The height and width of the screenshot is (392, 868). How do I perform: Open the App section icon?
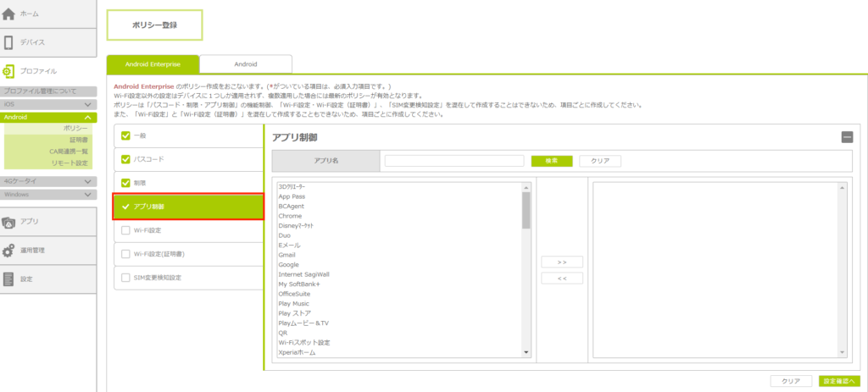tap(9, 222)
